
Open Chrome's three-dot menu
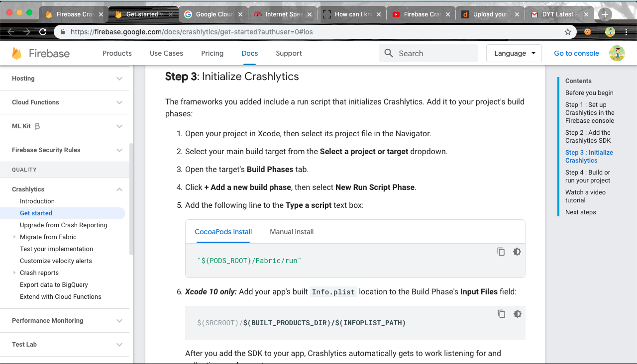626,32
